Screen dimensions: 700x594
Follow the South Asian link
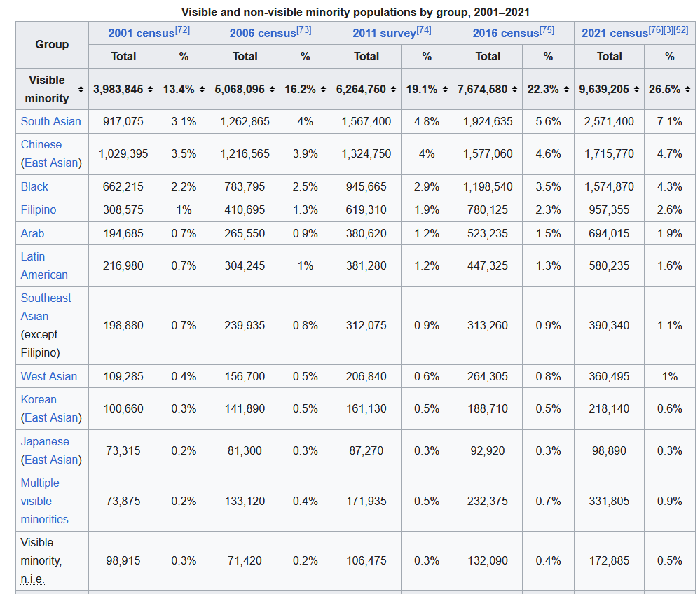[x=51, y=121]
